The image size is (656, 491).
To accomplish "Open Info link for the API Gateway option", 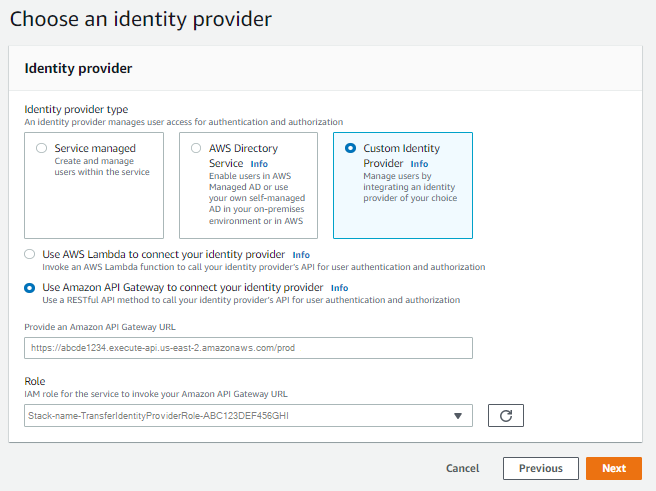I will click(339, 288).
